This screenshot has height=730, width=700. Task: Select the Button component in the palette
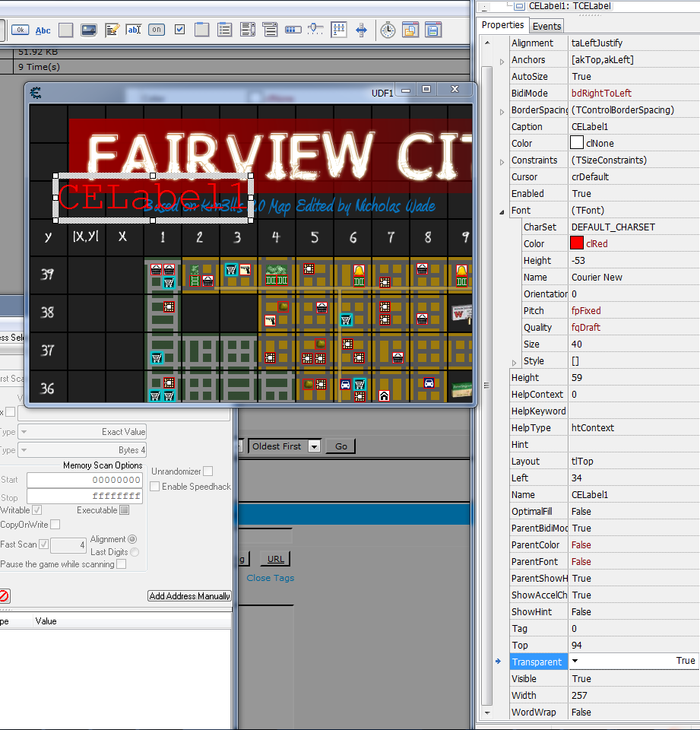click(20, 30)
